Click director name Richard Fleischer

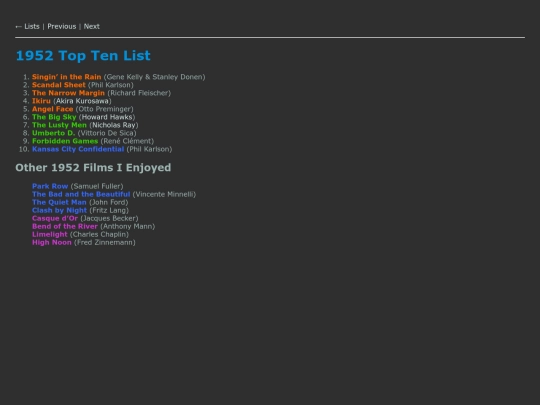(139, 93)
